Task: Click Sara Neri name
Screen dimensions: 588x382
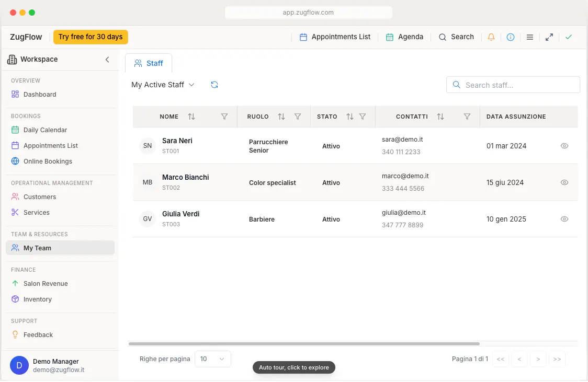Action: click(x=177, y=141)
